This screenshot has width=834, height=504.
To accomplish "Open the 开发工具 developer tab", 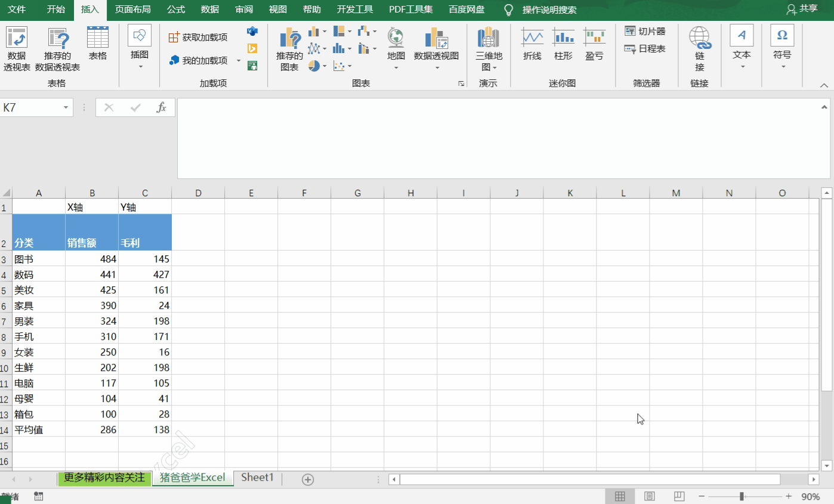I will point(355,10).
